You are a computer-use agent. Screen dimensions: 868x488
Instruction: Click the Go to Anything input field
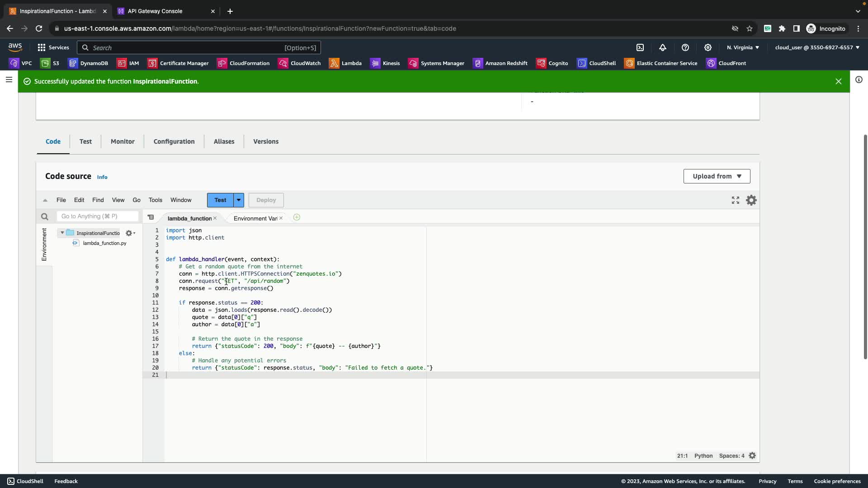(x=97, y=216)
